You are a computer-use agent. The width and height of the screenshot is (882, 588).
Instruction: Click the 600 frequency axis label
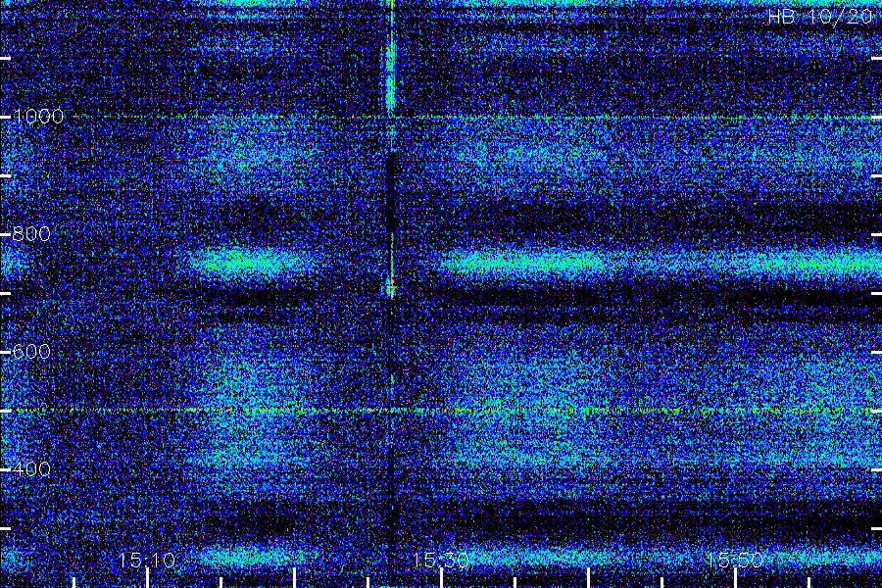(x=31, y=352)
